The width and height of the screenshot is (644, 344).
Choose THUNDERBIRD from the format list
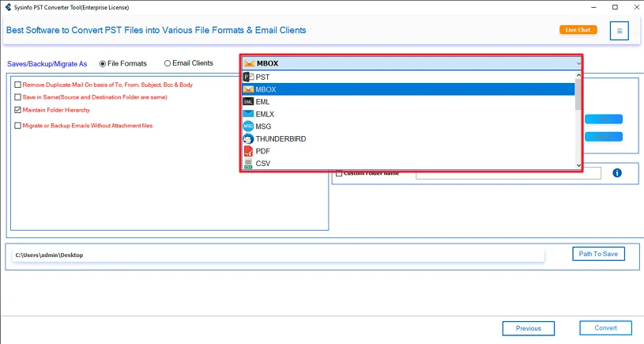coord(409,138)
